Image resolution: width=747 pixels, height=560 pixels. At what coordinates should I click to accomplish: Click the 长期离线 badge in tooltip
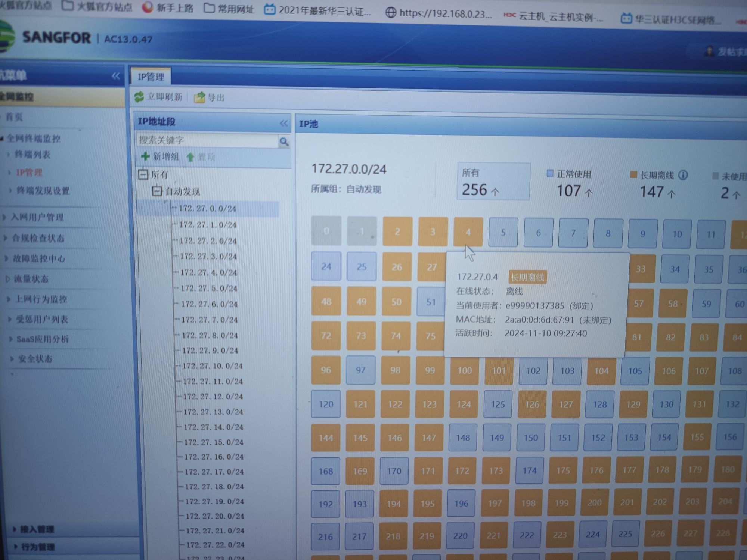527,277
